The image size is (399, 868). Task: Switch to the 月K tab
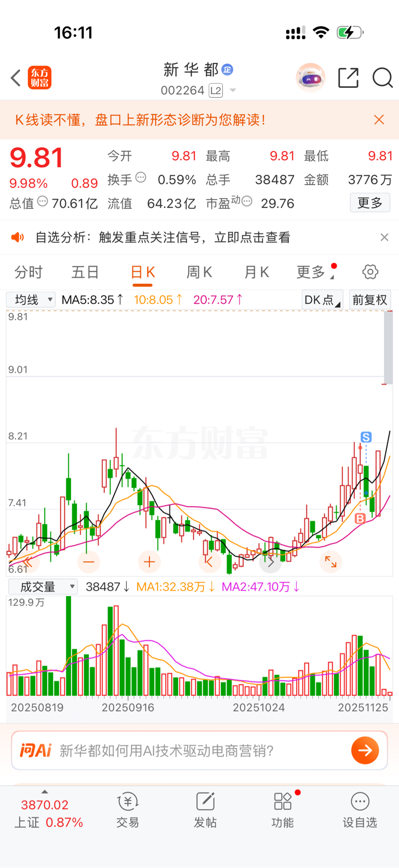coord(256,272)
